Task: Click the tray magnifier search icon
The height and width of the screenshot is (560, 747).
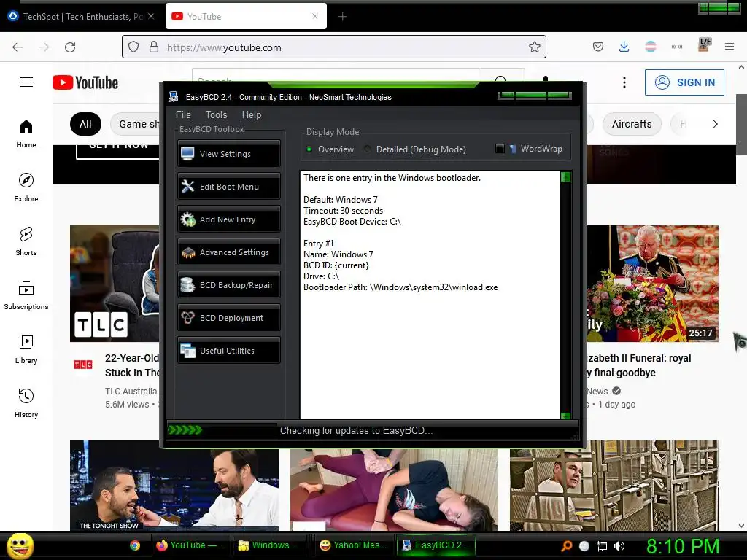Action: point(566,546)
